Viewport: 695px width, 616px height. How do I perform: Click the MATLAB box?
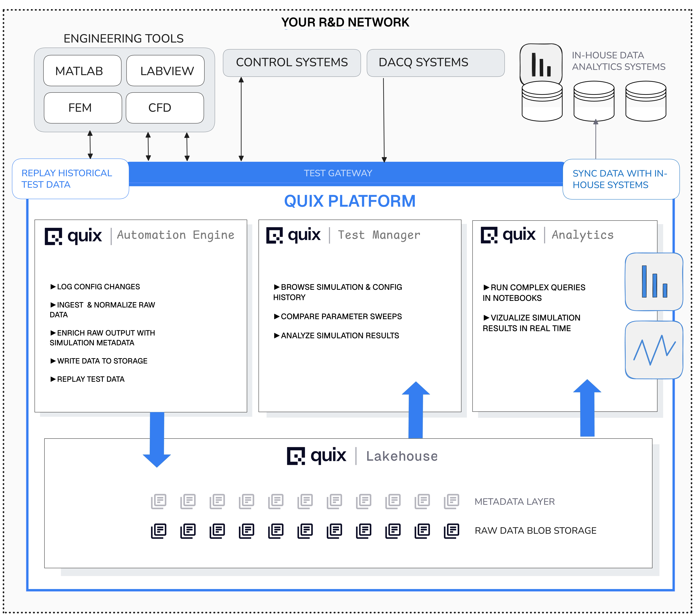pos(82,71)
